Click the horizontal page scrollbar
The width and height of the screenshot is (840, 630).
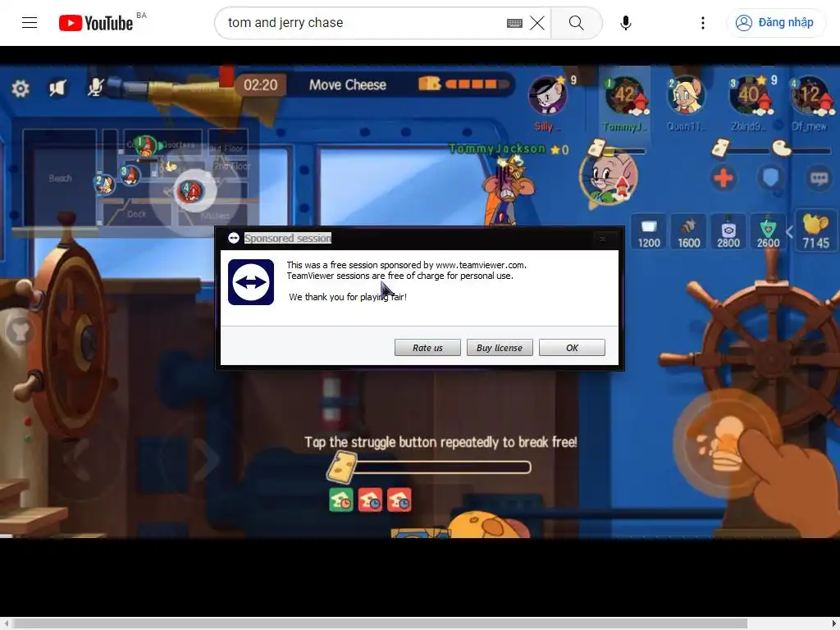pyautogui.click(x=379, y=623)
